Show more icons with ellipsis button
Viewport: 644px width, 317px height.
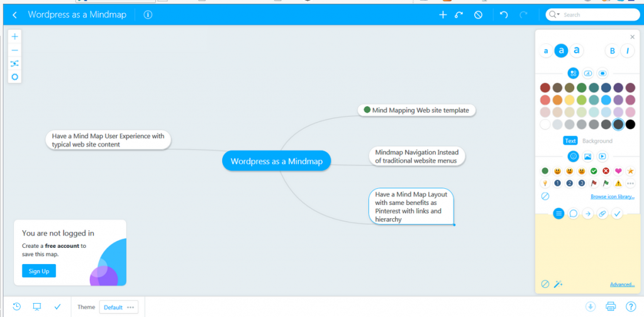630,183
